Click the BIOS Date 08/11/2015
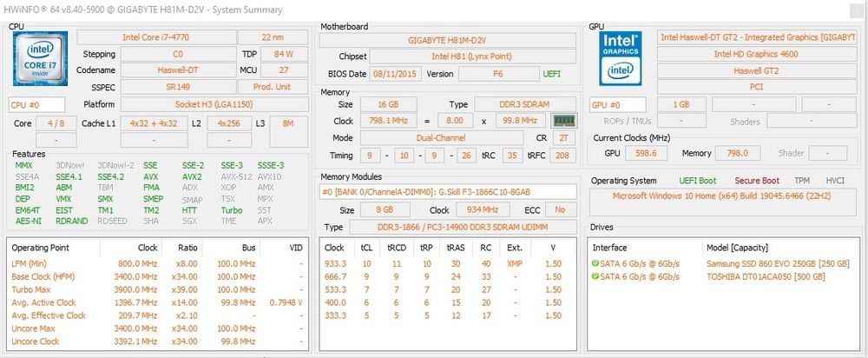 (x=396, y=74)
